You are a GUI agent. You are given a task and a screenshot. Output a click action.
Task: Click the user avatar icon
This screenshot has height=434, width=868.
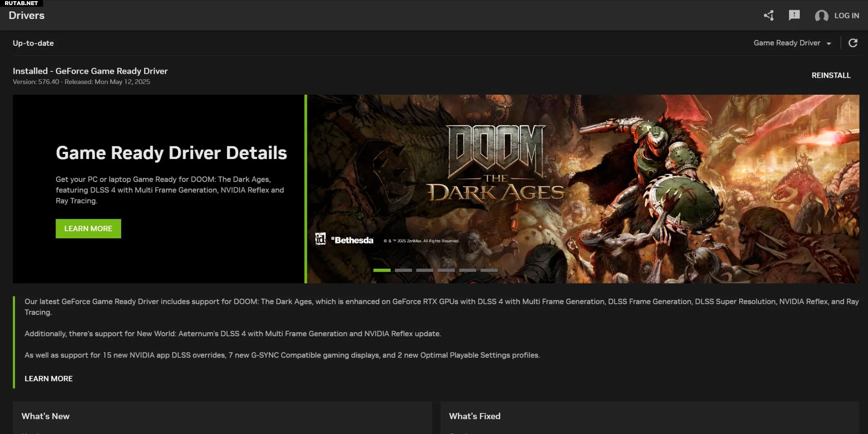click(821, 16)
